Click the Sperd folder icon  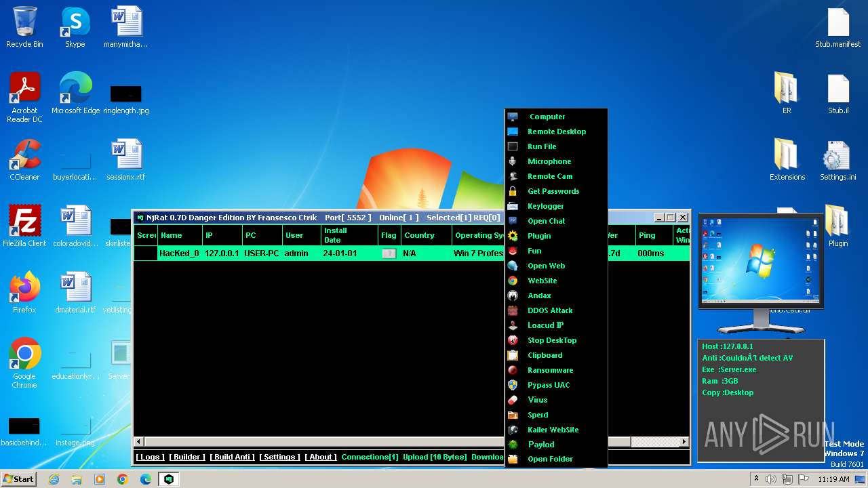click(x=513, y=415)
